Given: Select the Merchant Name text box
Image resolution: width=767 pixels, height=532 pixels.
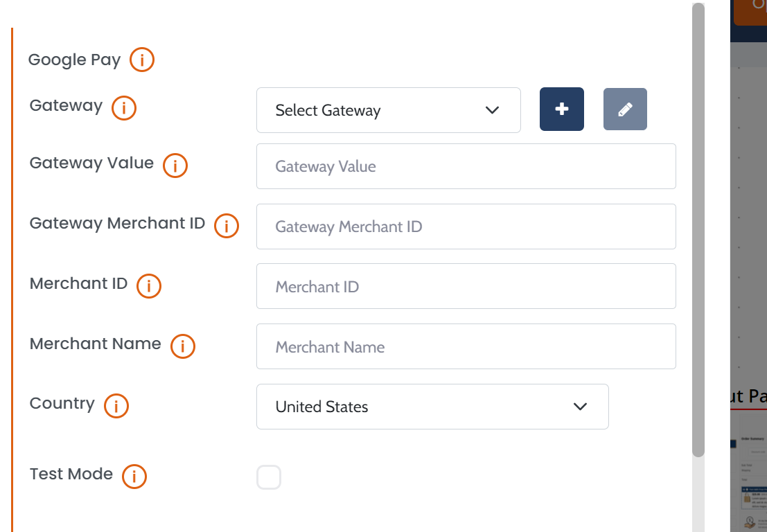Looking at the screenshot, I should pos(466,346).
